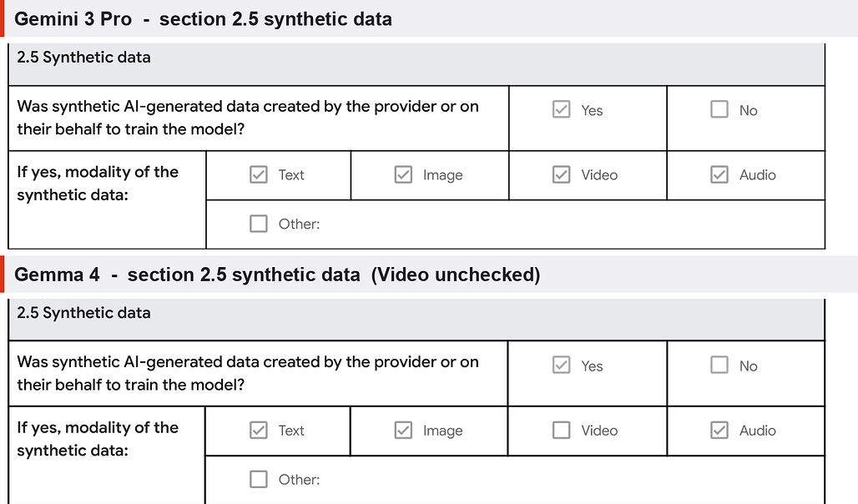Toggle Audio checkbox in Gemini 3 Pro section
This screenshot has height=504, width=858.
click(719, 174)
